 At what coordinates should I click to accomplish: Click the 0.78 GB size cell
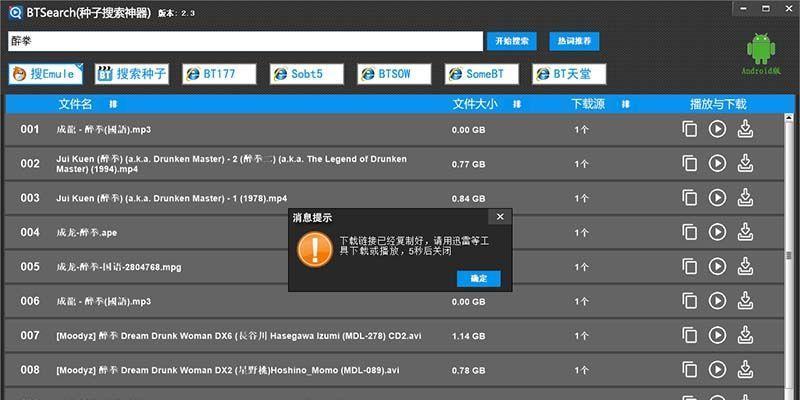click(x=468, y=370)
